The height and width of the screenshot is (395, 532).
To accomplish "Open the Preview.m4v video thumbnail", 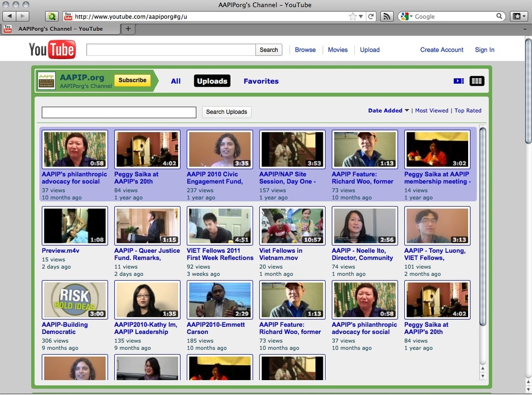I will (x=74, y=226).
